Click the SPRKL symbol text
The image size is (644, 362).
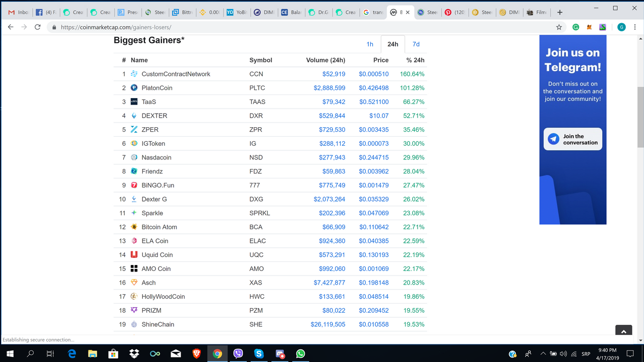[260, 213]
